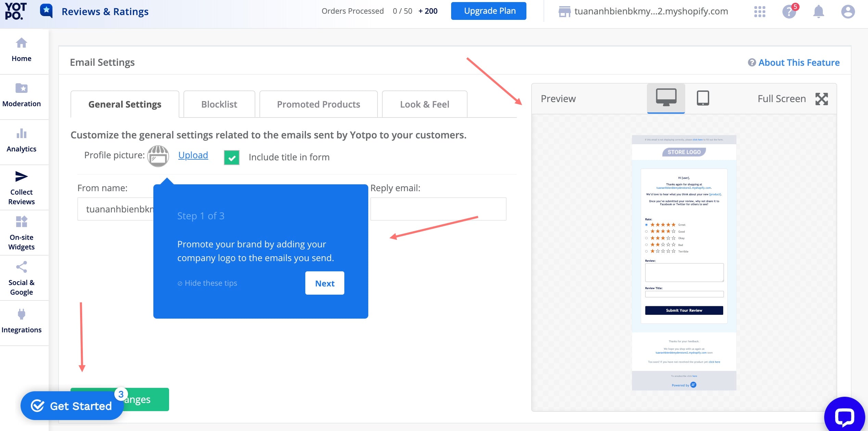Open the notifications bell
The height and width of the screenshot is (431, 868).
(x=818, y=12)
